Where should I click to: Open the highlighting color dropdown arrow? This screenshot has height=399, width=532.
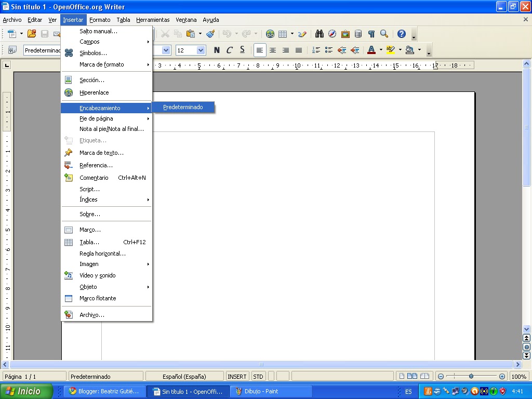[400, 50]
